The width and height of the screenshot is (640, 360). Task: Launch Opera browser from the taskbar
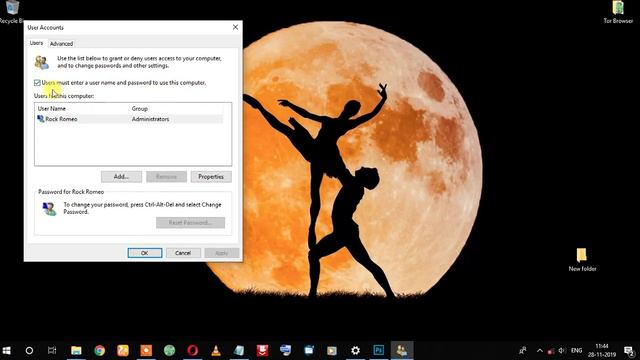pos(193,350)
